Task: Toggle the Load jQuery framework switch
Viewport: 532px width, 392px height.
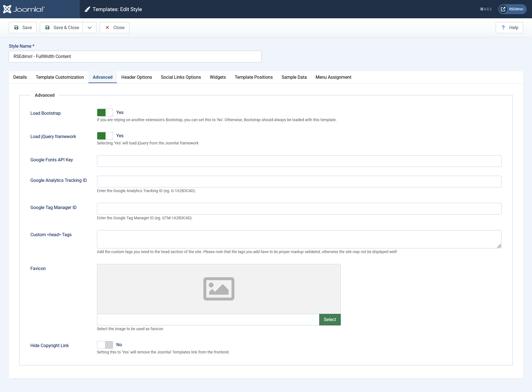Action: click(x=105, y=136)
